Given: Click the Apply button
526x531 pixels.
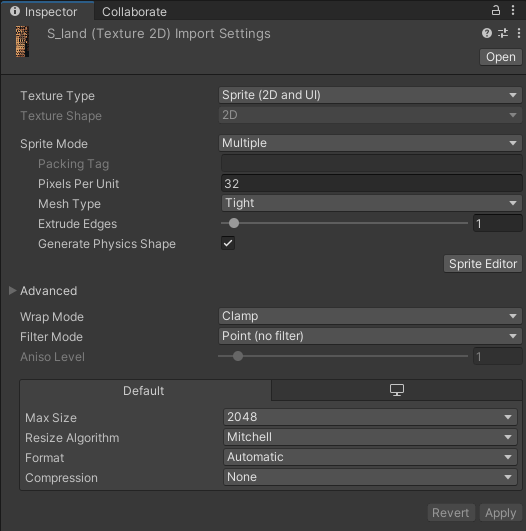Looking at the screenshot, I should pyautogui.click(x=500, y=513).
